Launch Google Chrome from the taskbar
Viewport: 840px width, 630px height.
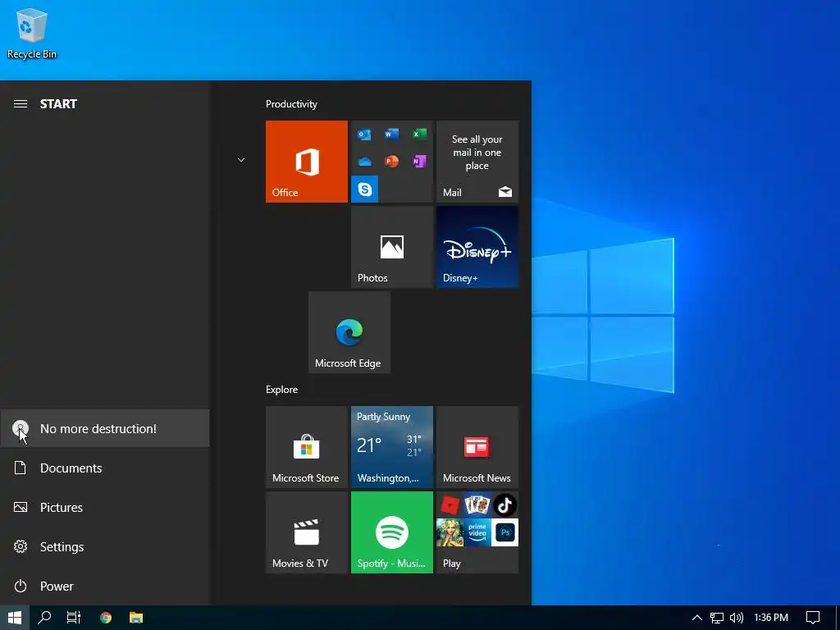tap(106, 618)
